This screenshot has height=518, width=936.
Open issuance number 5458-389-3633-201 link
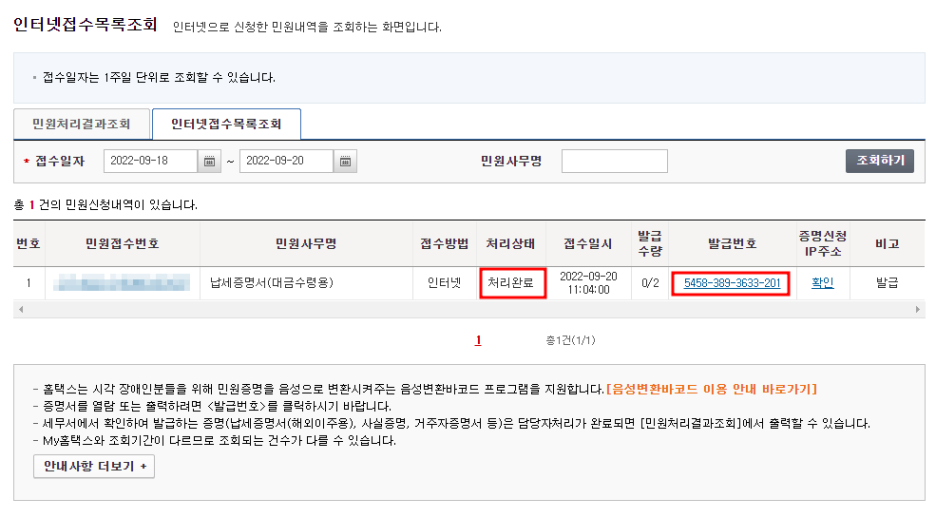pos(732,283)
